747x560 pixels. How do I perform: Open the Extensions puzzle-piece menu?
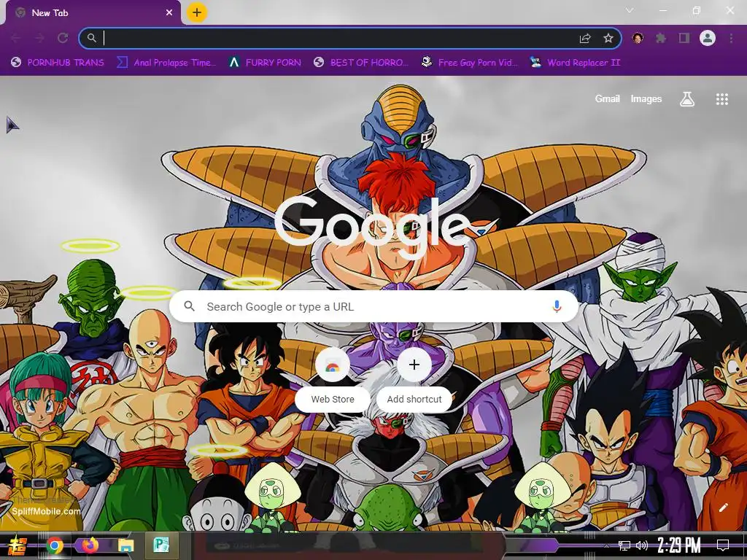point(661,38)
